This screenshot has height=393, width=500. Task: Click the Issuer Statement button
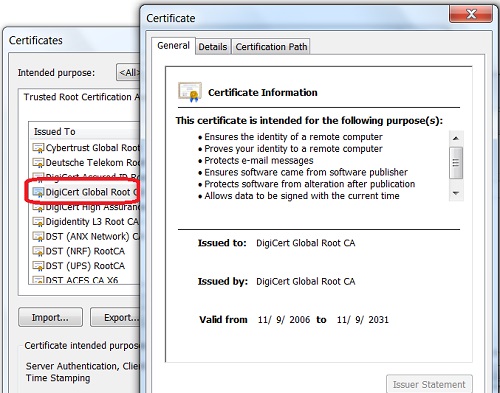pos(429,384)
